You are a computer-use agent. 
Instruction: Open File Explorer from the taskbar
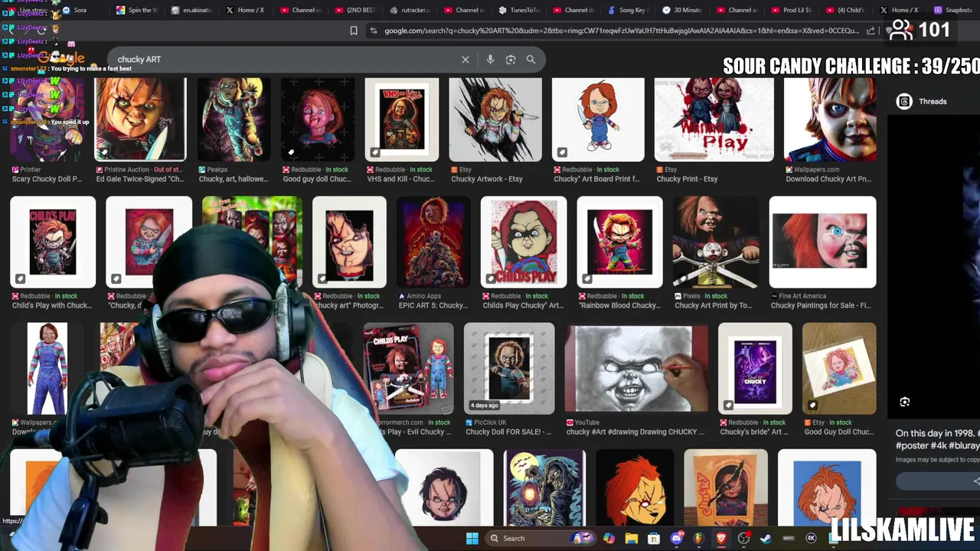tap(631, 538)
